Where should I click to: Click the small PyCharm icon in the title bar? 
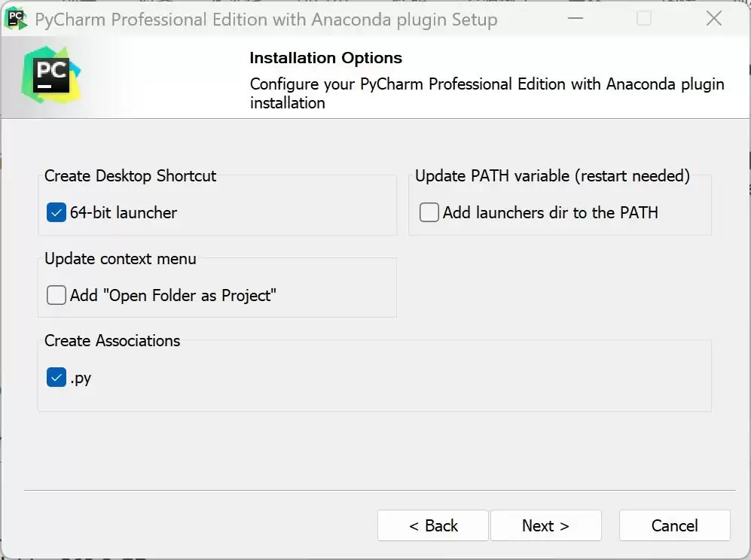click(16, 19)
